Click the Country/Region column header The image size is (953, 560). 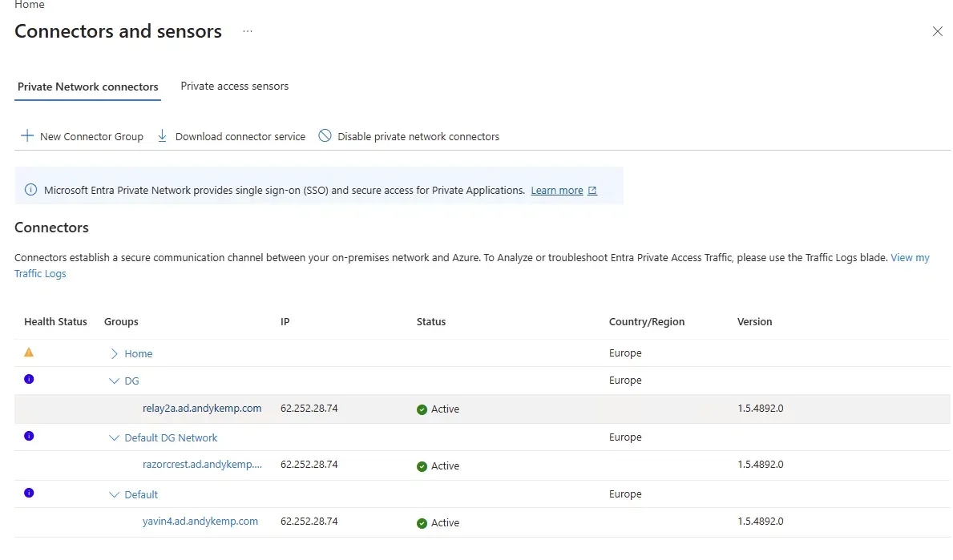pos(647,322)
